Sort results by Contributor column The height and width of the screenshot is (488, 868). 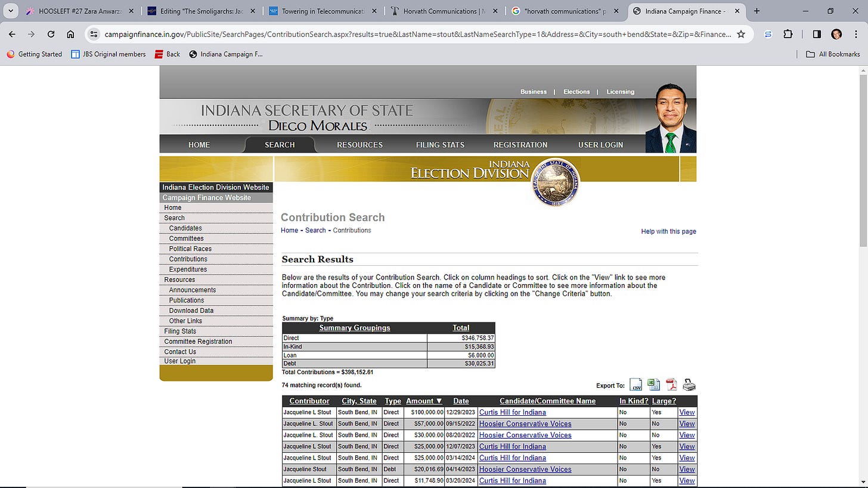click(x=309, y=401)
